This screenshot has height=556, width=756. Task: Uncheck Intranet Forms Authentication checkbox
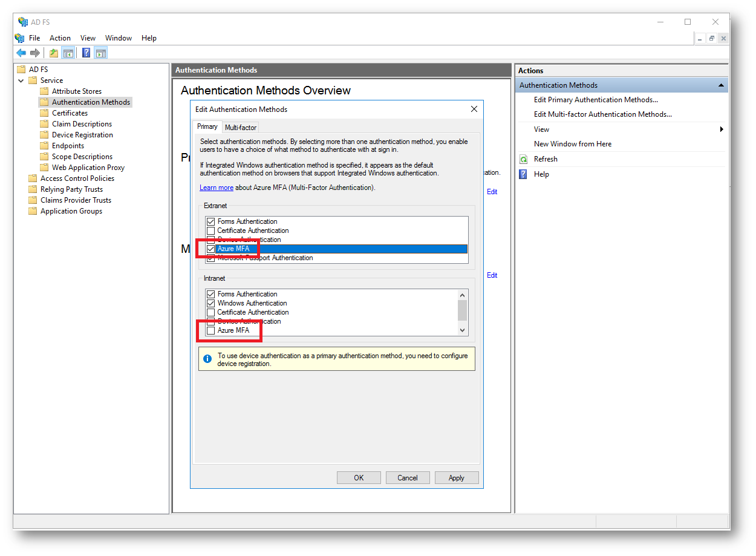pos(210,295)
